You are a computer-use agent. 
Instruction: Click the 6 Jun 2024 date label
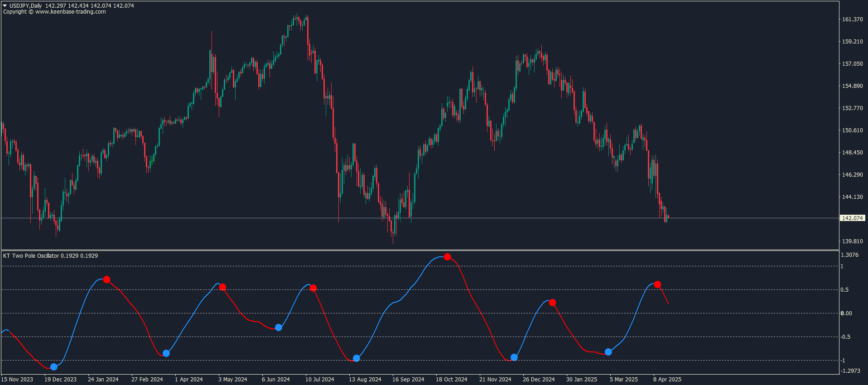276,380
